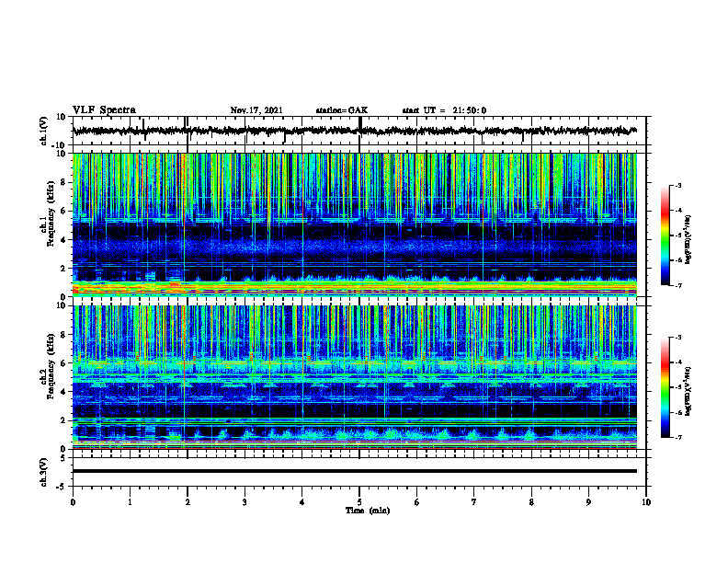The image size is (728, 563).
Task: Click the ch.1 colorbar "-3" tick label
Action: (x=678, y=186)
